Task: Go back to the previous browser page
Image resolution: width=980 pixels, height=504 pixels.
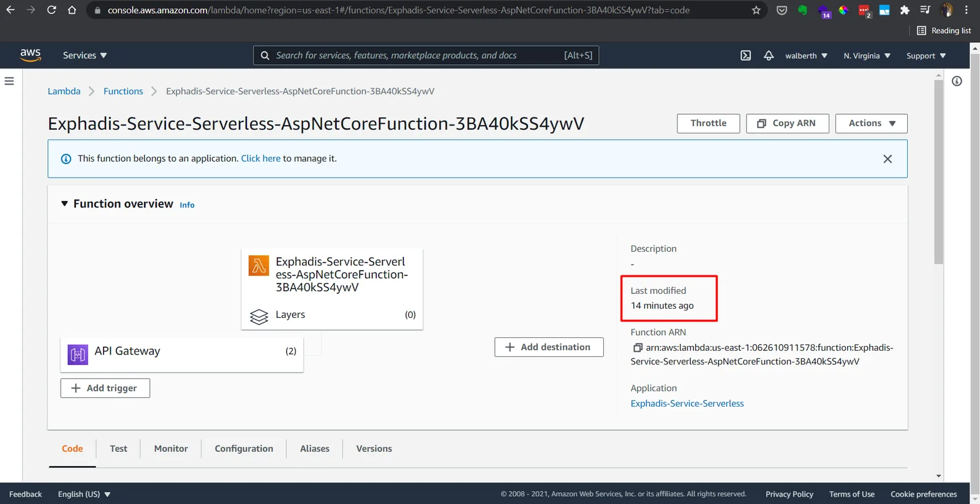Action: coord(10,10)
